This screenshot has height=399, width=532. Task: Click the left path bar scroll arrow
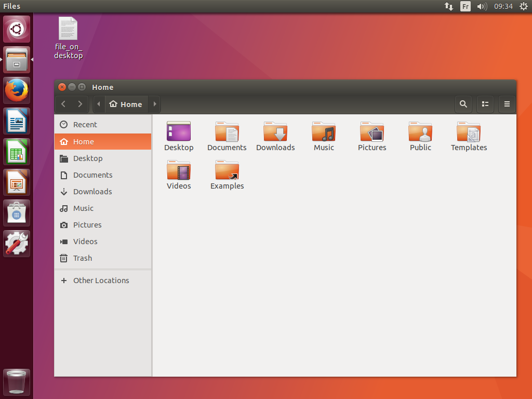pos(99,104)
